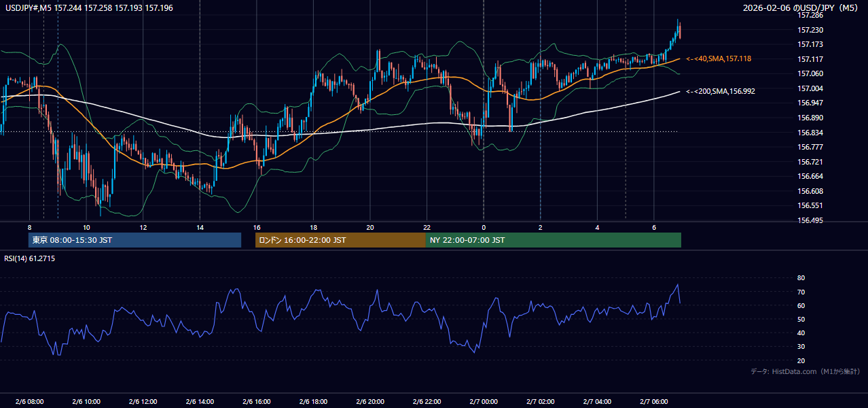Click the RSI(14) 61.2715 indicator label
Image resolution: width=868 pixels, height=408 pixels.
click(x=30, y=258)
